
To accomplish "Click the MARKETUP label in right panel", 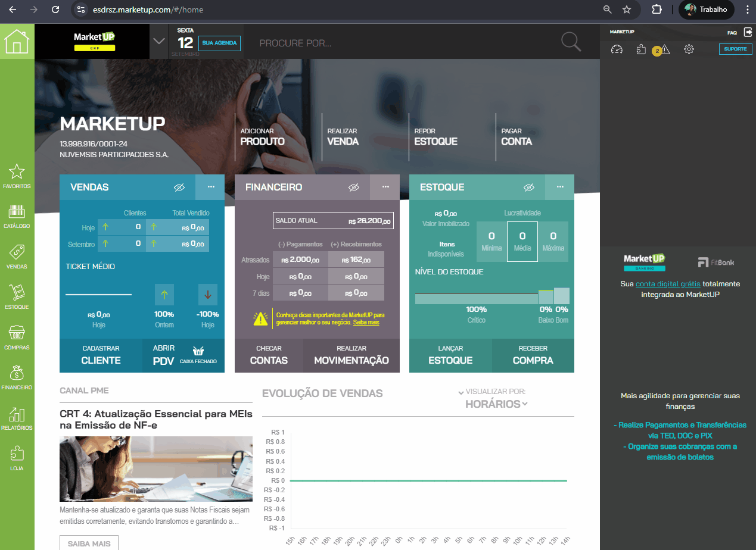I will point(622,32).
